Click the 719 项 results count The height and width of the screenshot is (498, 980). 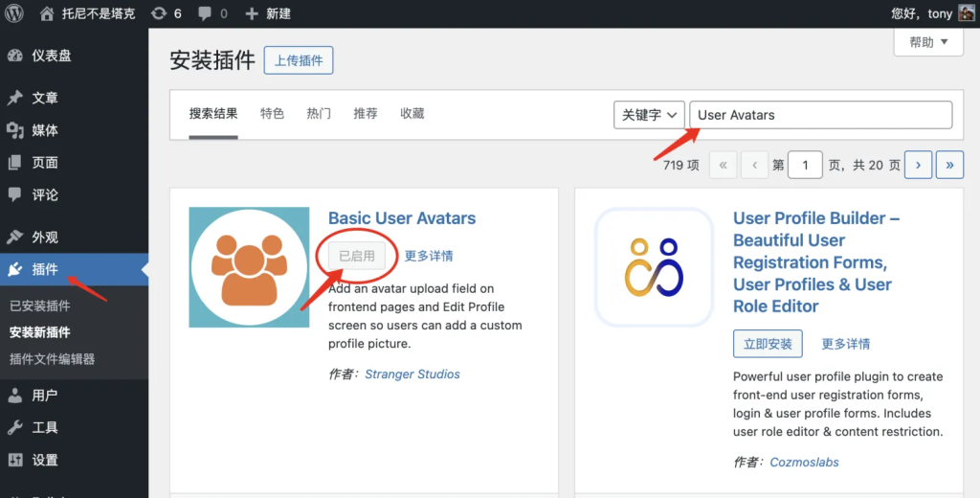point(680,165)
